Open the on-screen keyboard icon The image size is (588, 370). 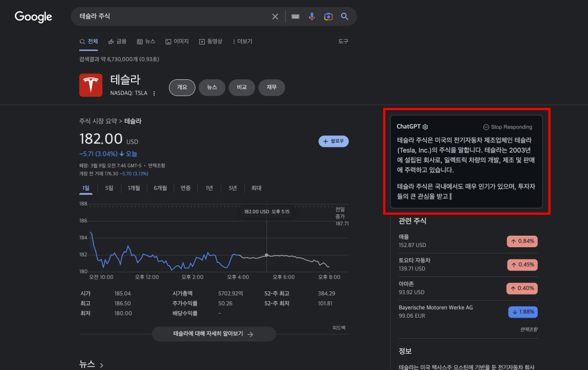tap(296, 17)
